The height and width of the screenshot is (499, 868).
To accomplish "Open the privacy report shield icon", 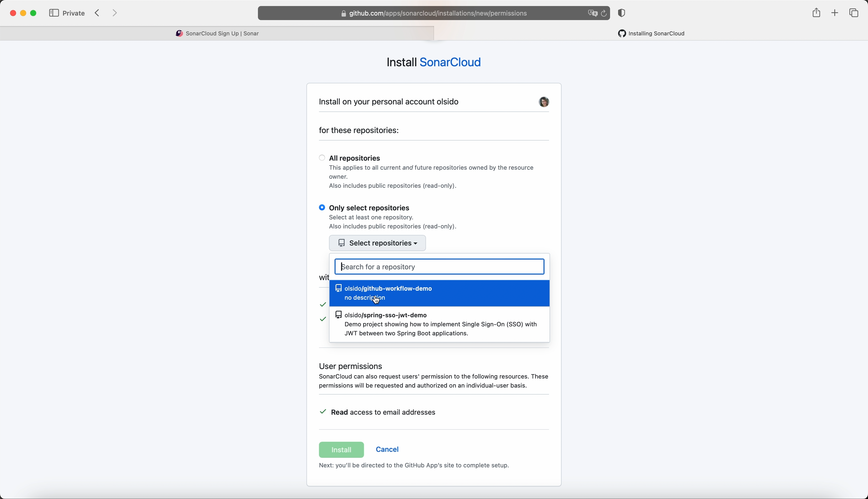I will [622, 13].
